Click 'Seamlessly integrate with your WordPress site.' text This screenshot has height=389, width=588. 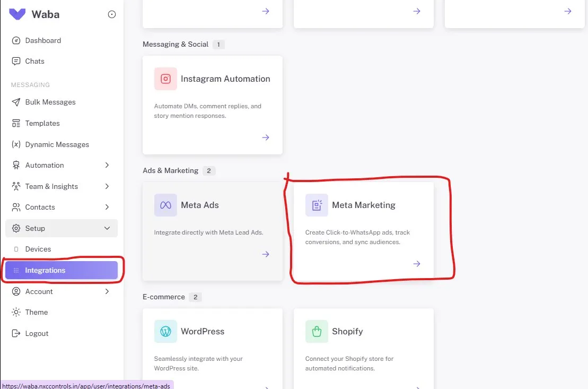tap(198, 364)
